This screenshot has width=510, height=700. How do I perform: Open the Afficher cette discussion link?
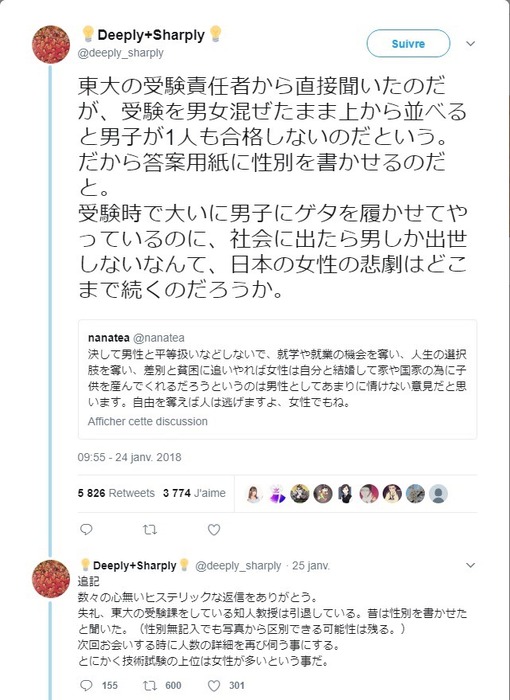(x=147, y=421)
